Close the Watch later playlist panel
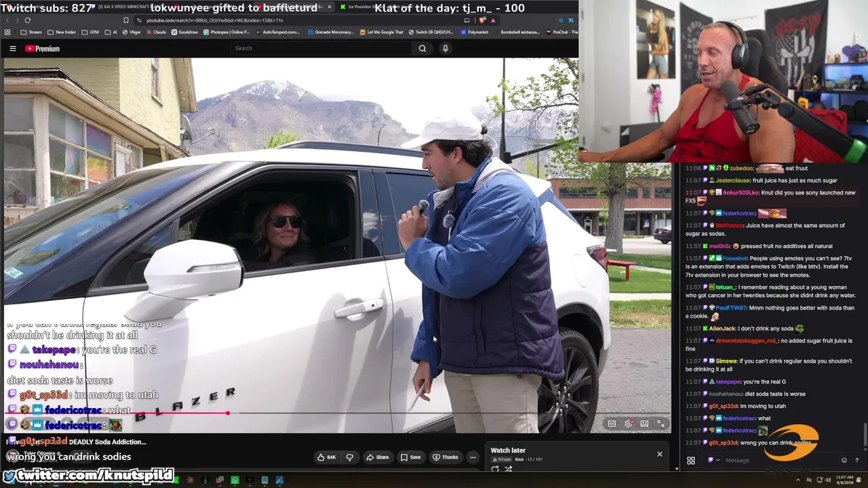Viewport: 868px width, 488px height. click(660, 454)
